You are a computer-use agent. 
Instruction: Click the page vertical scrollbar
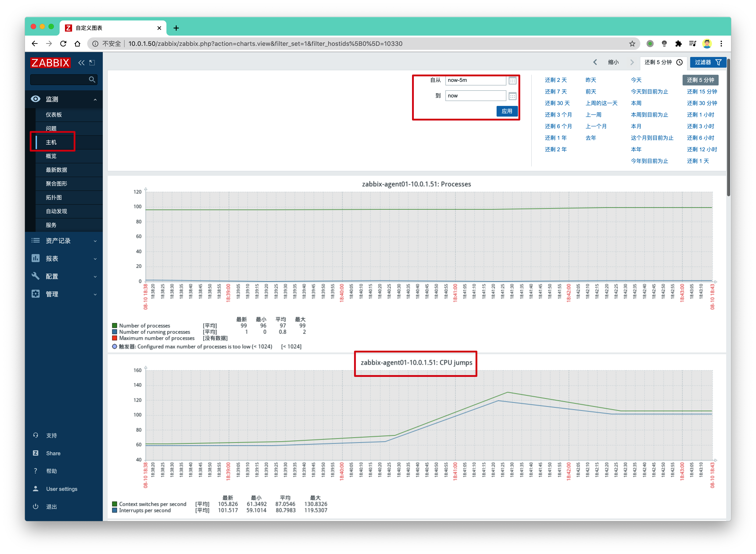click(x=728, y=127)
